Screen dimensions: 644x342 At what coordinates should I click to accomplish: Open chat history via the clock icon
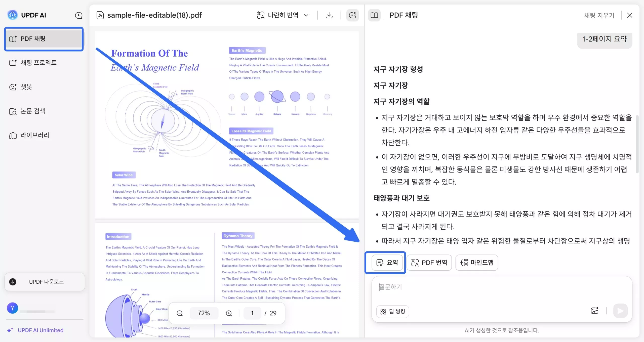pyautogui.click(x=78, y=15)
